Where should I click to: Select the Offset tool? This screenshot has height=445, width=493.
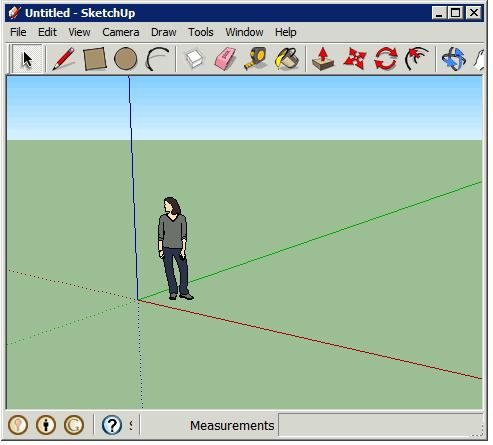point(417,59)
